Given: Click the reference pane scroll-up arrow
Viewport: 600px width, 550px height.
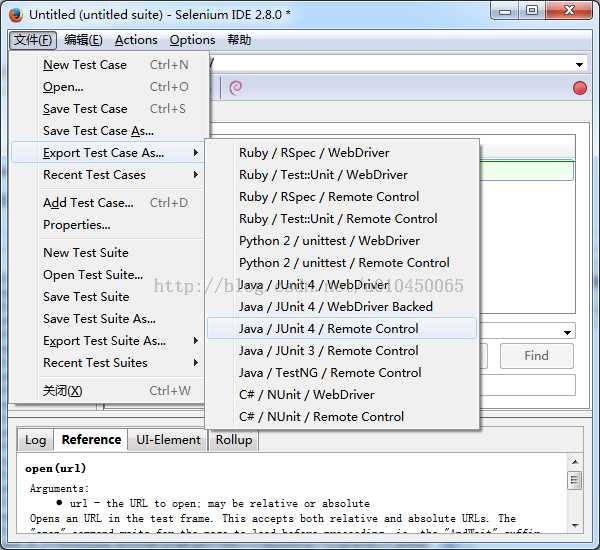Looking at the screenshot, I should [574, 462].
